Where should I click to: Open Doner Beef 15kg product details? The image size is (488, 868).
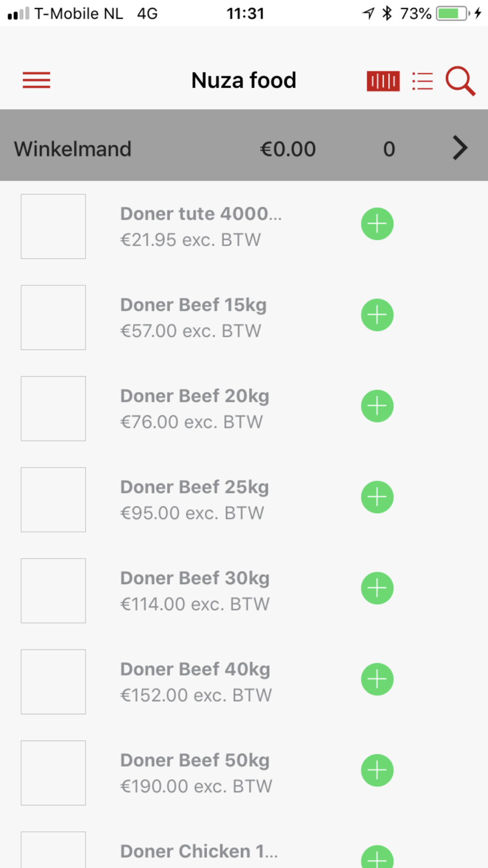point(193,305)
